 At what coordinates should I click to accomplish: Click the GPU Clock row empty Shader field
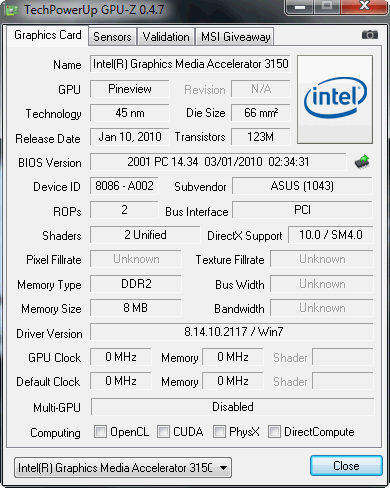343,357
